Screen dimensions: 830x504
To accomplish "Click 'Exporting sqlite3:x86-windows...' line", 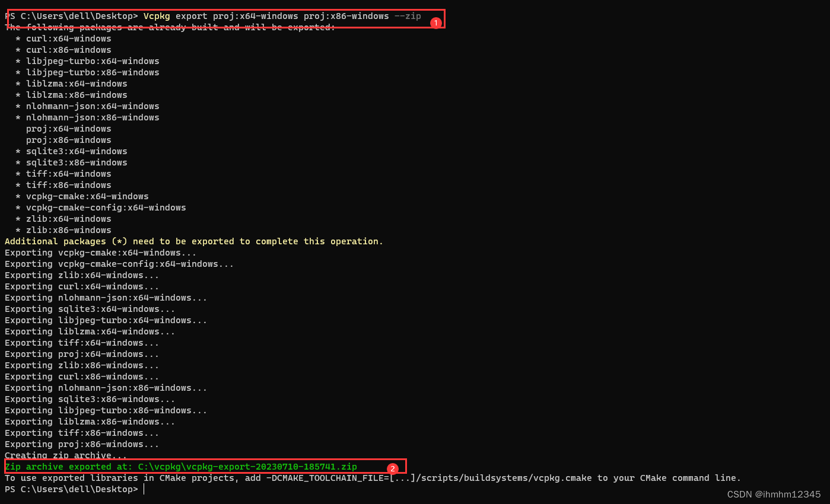I will tap(90, 399).
